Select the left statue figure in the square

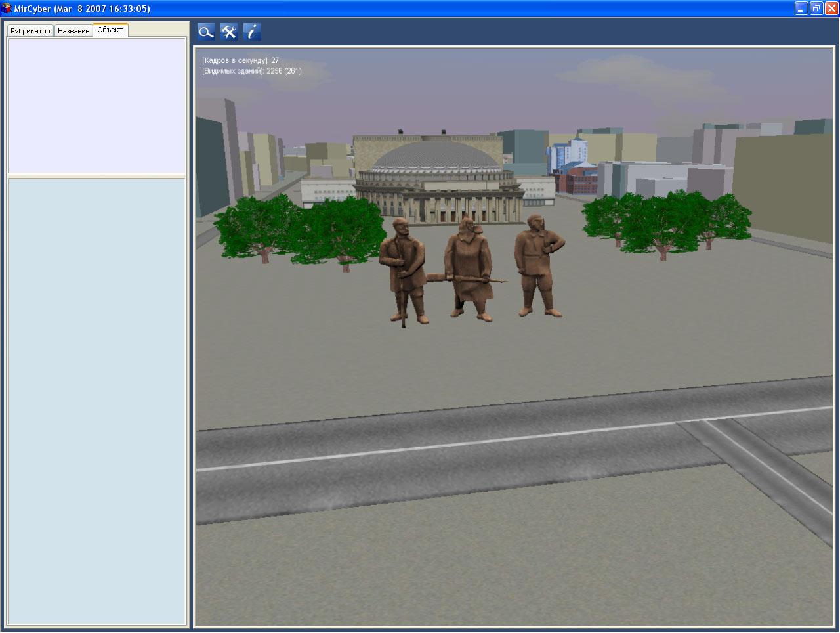403,273
